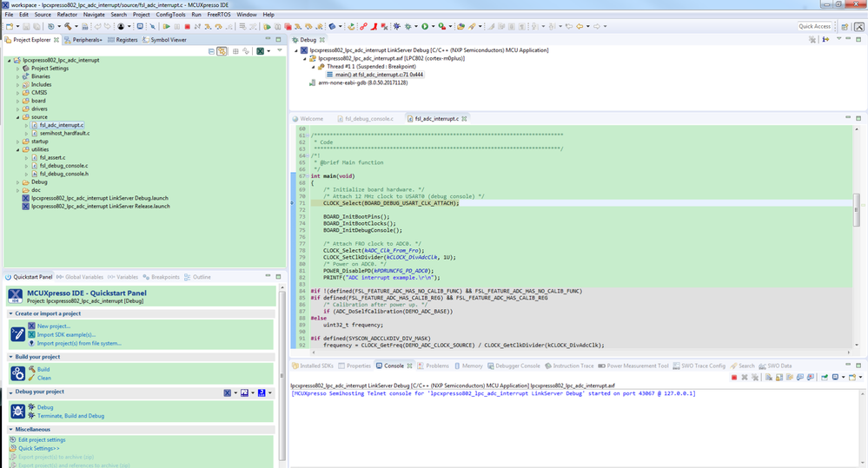The image size is (868, 468).
Task: Click the Instruction Stepping Mode icon in Debug view
Action: click(825, 39)
